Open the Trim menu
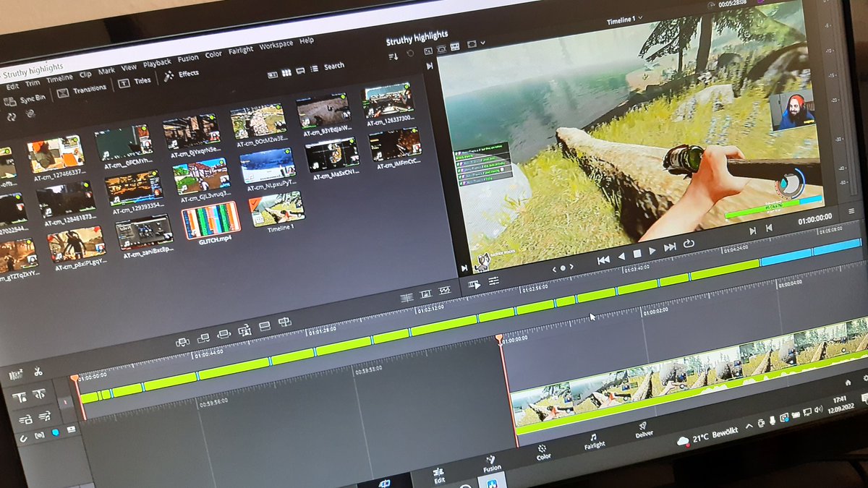Viewport: 868px width, 488px height. click(x=33, y=82)
